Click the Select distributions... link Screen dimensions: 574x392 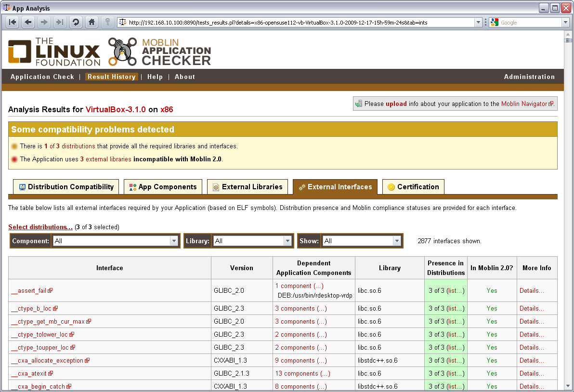40,227
